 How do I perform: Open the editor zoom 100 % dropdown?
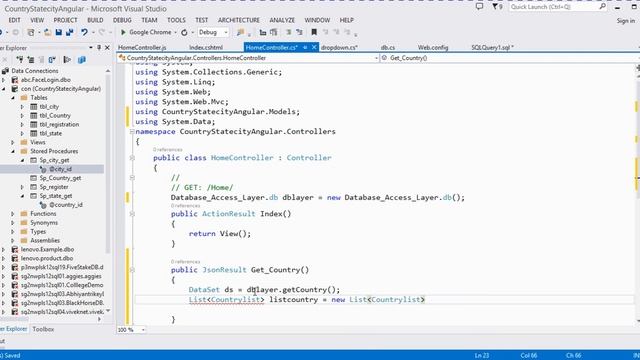point(131,329)
